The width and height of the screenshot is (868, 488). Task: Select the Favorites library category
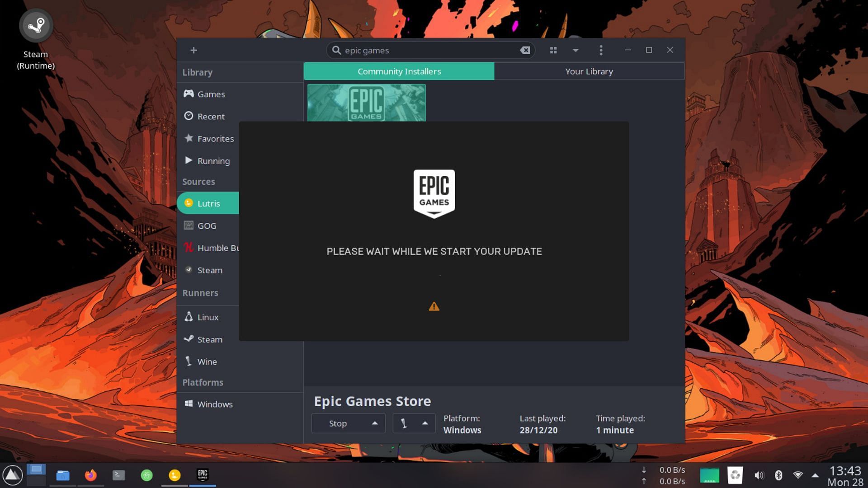point(215,139)
